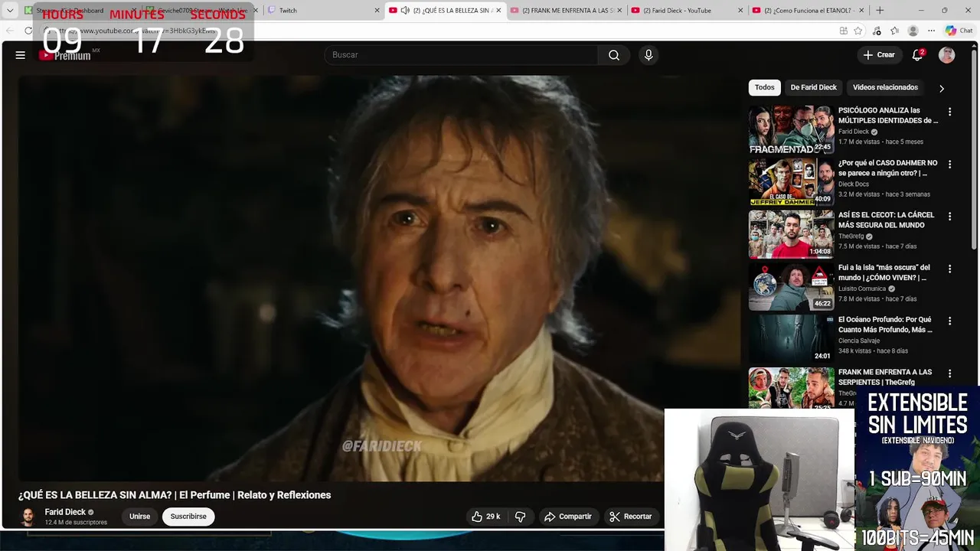
Task: Click the Unirse join button
Action: click(139, 517)
